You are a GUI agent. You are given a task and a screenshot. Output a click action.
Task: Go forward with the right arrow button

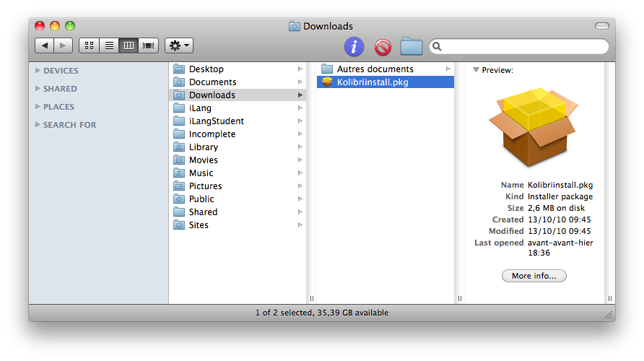click(64, 45)
